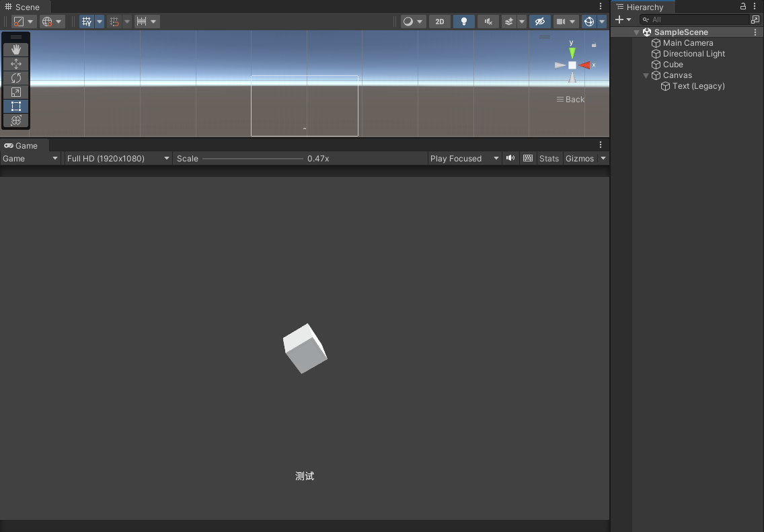Click the Scale slider in Game view
Image resolution: width=764 pixels, height=532 pixels.
click(252, 159)
